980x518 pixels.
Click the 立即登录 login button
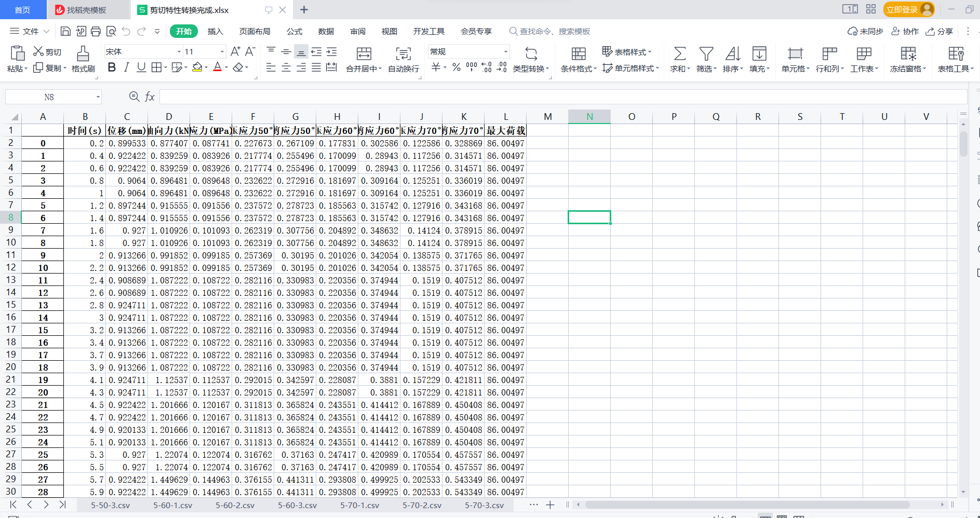click(x=908, y=9)
